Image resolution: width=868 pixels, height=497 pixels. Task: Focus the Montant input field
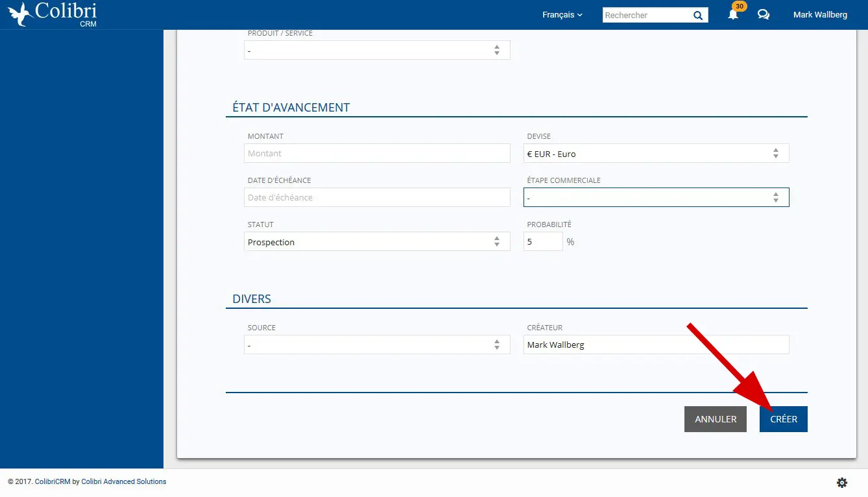point(377,154)
